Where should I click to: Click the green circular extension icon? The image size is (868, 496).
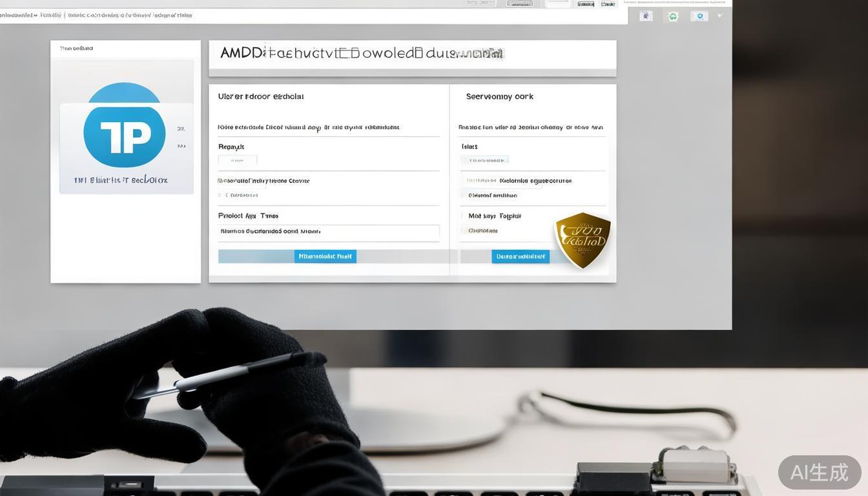673,16
